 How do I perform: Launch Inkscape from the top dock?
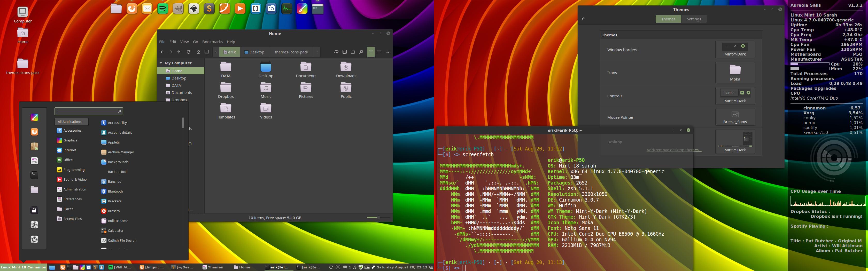point(194,9)
